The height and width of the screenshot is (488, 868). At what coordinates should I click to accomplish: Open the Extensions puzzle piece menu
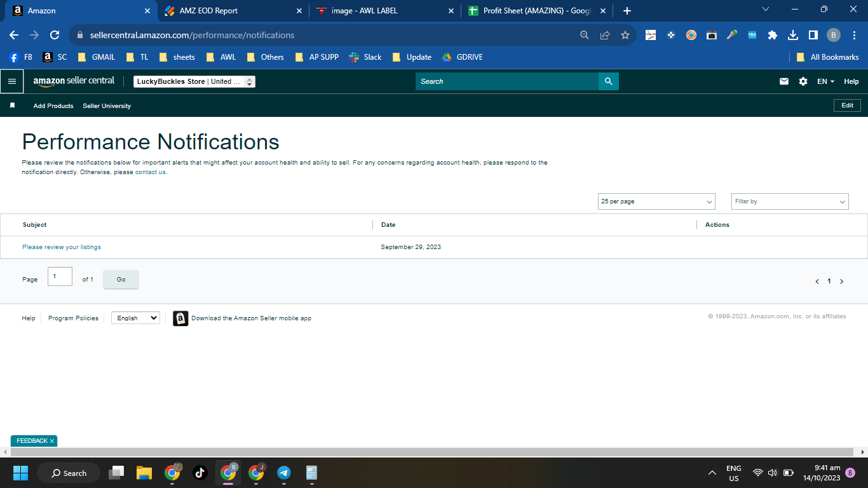tap(773, 36)
